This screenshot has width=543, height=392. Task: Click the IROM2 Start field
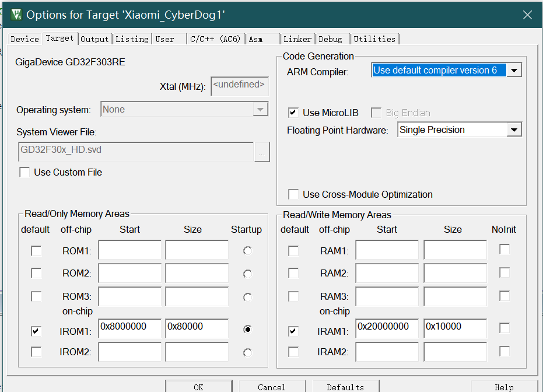click(x=130, y=352)
